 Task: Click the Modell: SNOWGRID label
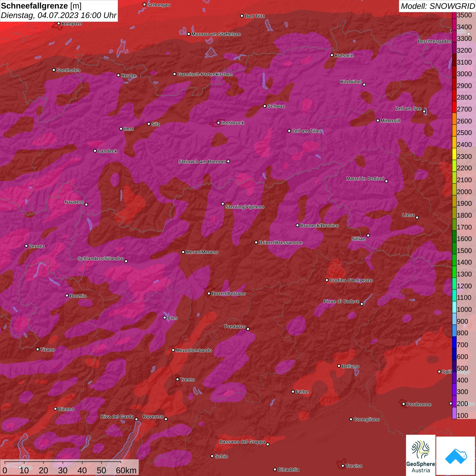(438, 6)
